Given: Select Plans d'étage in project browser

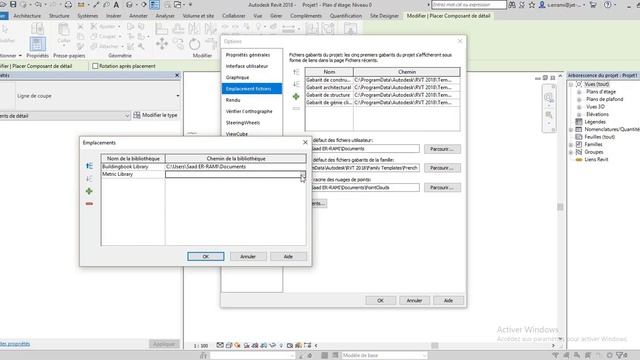Looking at the screenshot, I should (601, 92).
